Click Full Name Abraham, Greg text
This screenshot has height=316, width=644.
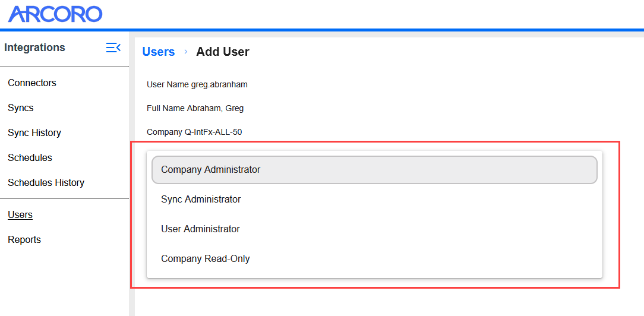[x=195, y=109]
